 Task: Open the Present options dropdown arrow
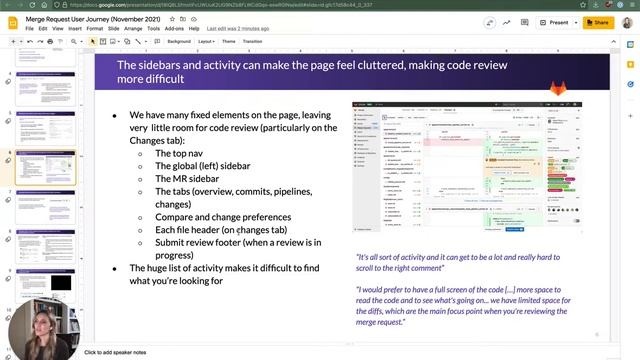(576, 23)
